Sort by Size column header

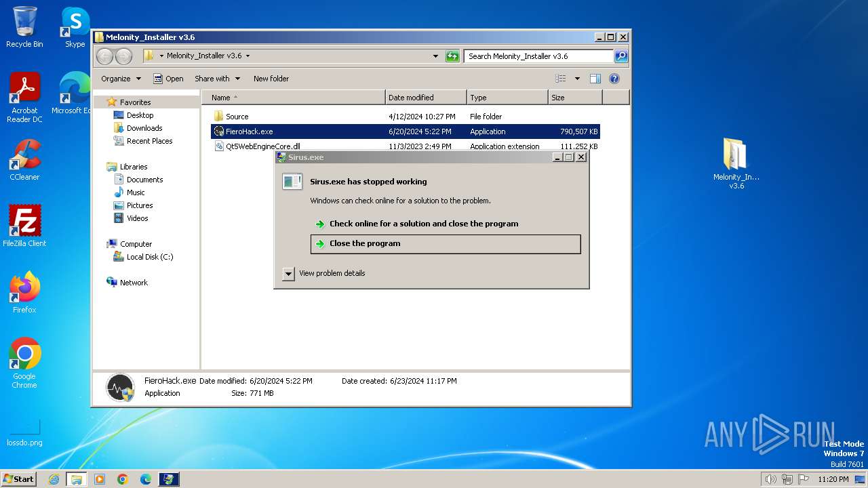click(x=575, y=98)
